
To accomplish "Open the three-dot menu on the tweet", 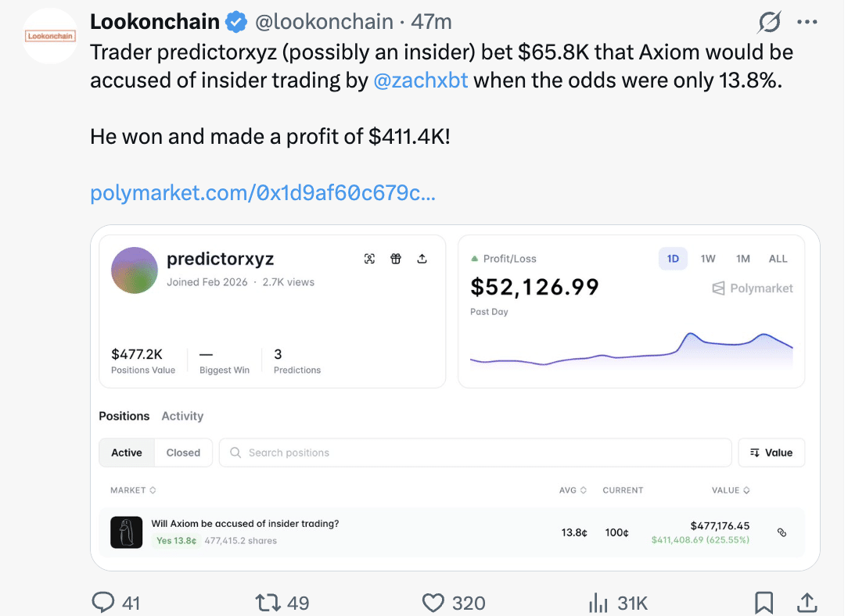I will tap(807, 21).
